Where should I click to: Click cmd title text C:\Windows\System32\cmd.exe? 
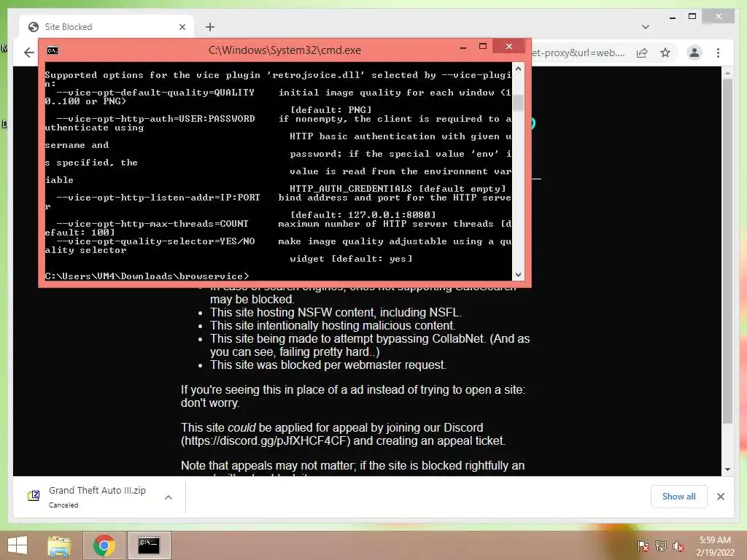285,50
